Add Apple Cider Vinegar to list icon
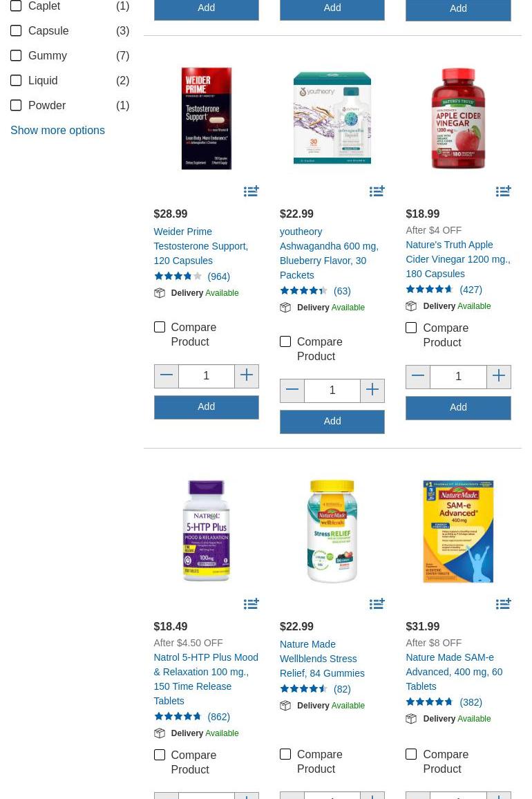Image resolution: width=532 pixels, height=799 pixels. tap(504, 191)
